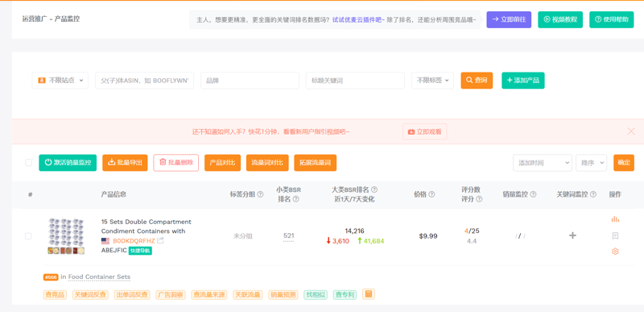Click the condiment containers product thumbnail
The height and width of the screenshot is (312, 644).
point(66,236)
